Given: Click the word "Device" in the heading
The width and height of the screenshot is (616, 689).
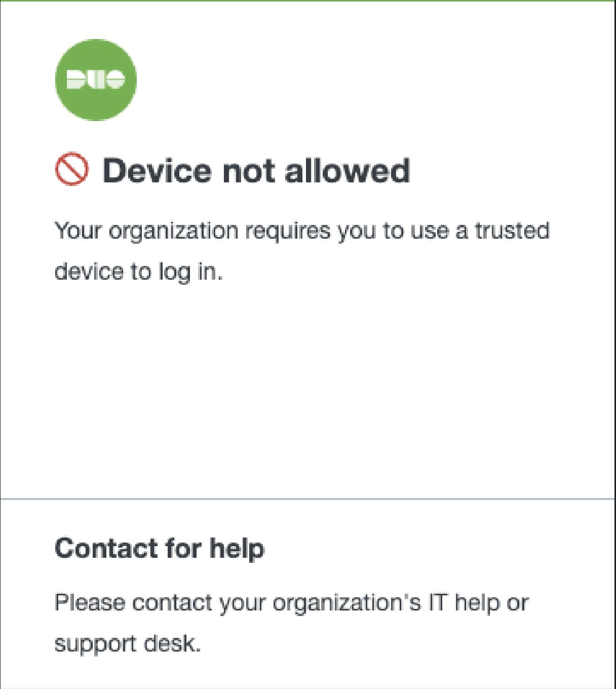Looking at the screenshot, I should [157, 170].
